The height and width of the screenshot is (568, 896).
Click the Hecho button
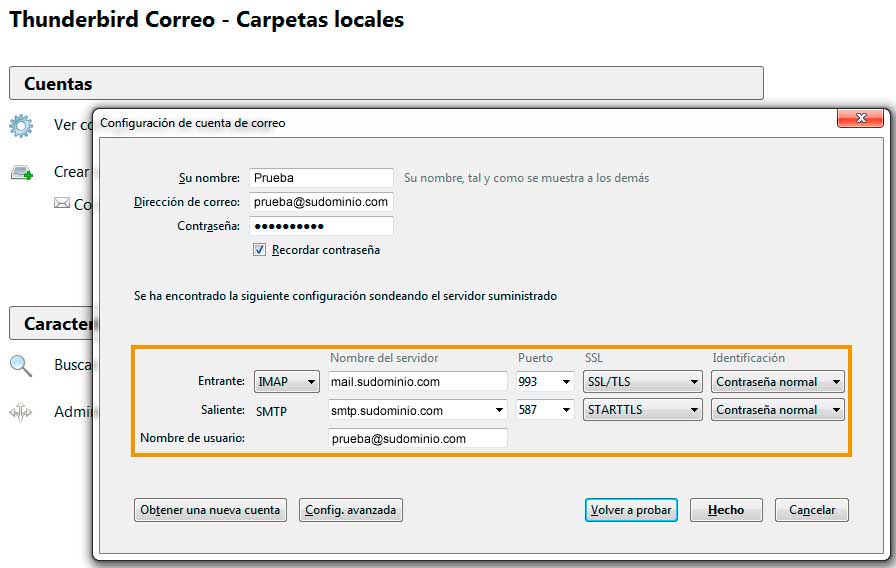(726, 510)
